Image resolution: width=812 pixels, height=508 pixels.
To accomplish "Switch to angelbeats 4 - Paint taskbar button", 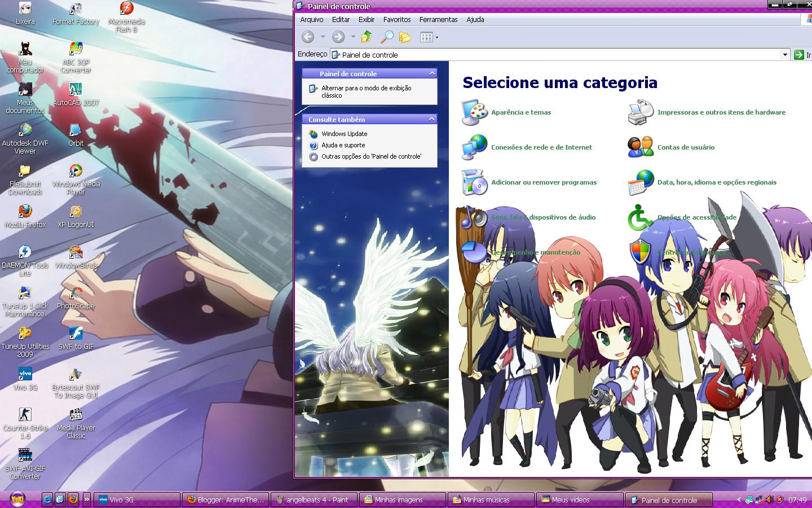I will [314, 500].
